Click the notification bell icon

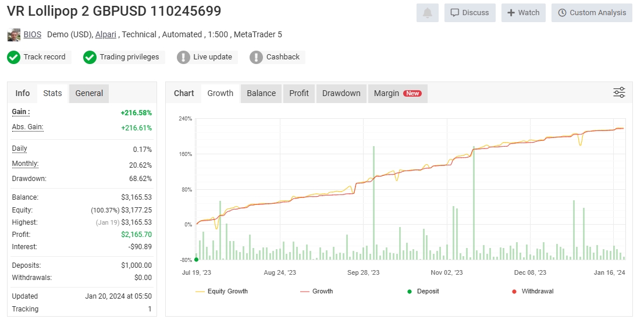click(427, 13)
